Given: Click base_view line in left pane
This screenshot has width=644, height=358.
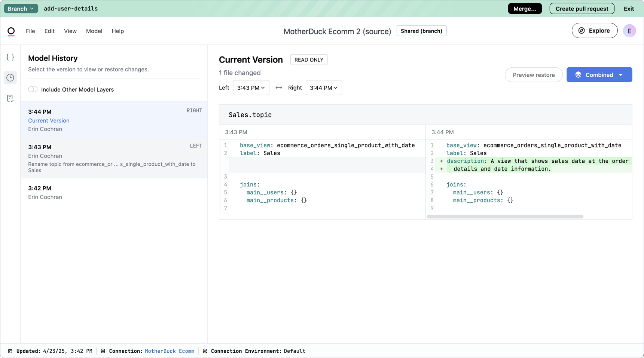Looking at the screenshot, I should point(327,145).
